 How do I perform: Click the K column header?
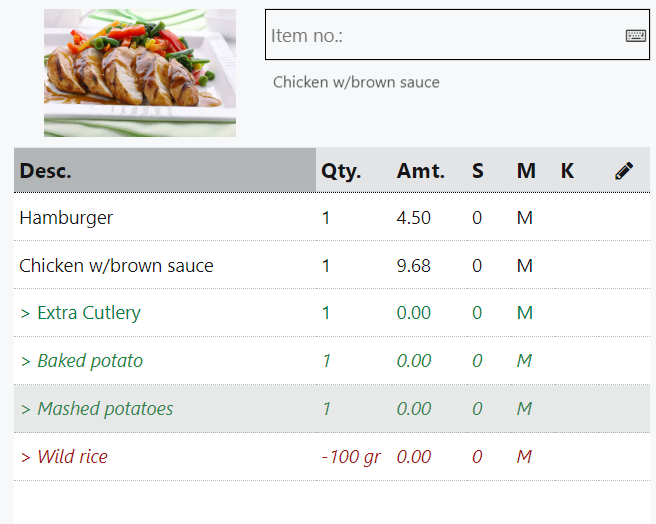(567, 171)
